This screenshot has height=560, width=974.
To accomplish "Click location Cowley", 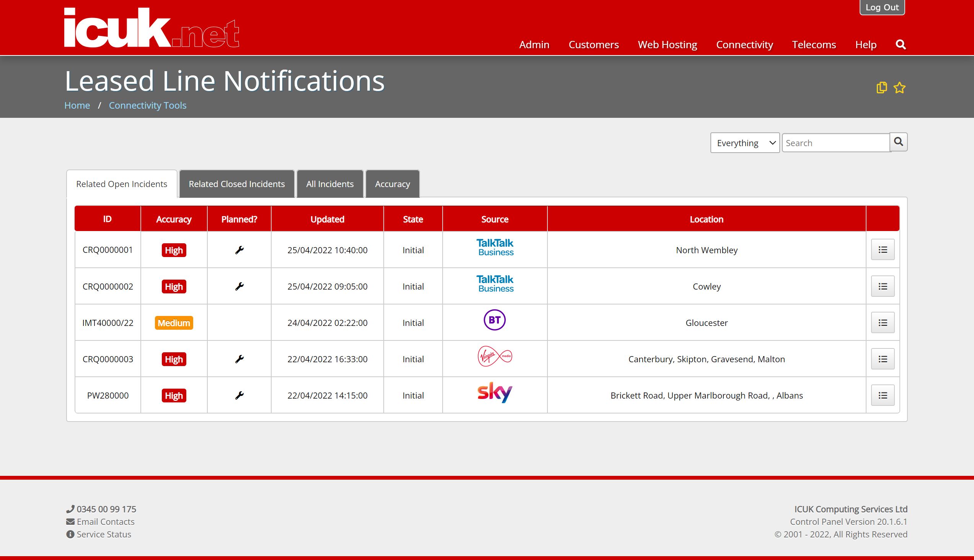I will coord(707,287).
